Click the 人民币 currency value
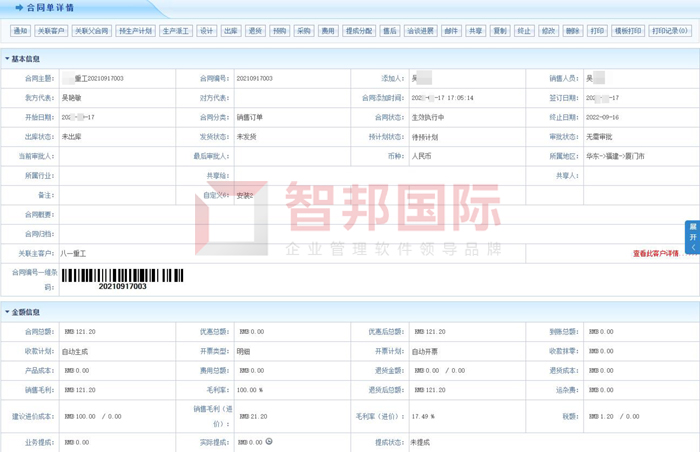Screen dimensions: 700x452 point(421,156)
